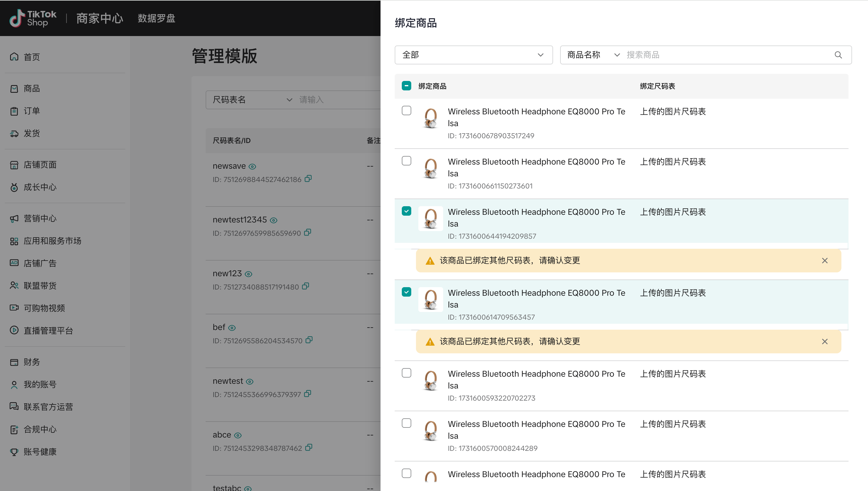Copy the abce size chart ID
This screenshot has height=491, width=868.
(308, 448)
